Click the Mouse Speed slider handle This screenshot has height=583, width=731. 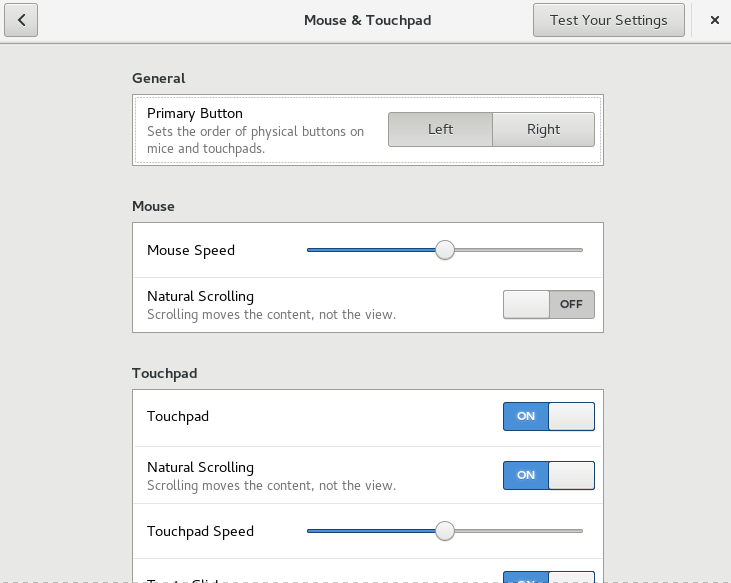[445, 250]
